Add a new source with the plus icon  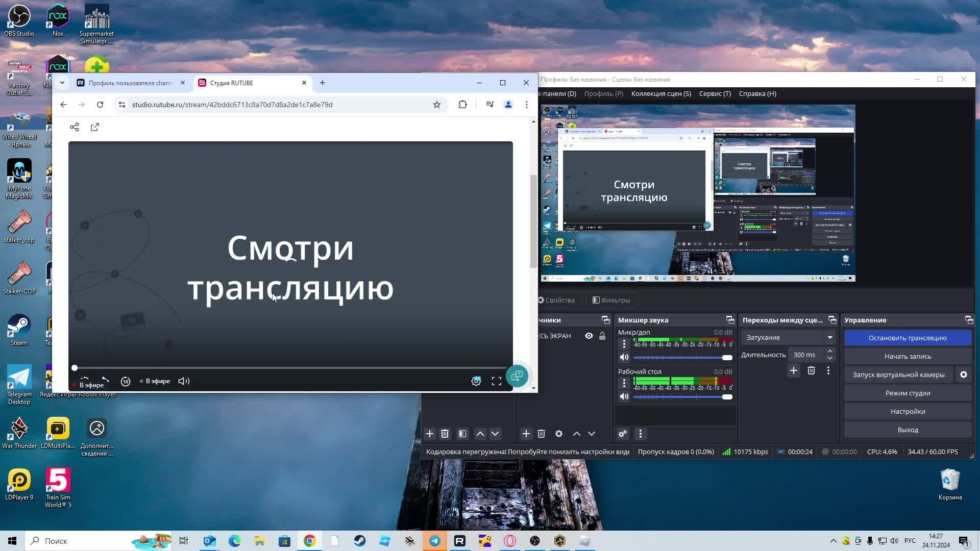click(x=526, y=433)
